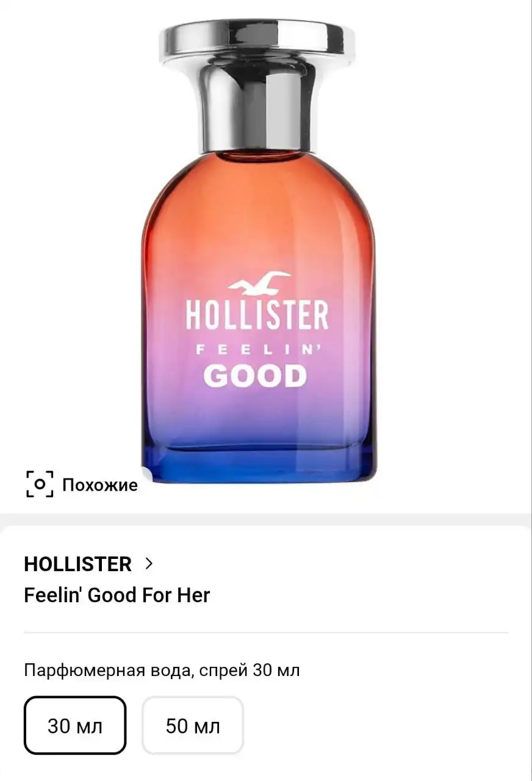Click the Feelin' Good For Her title

pos(117,595)
